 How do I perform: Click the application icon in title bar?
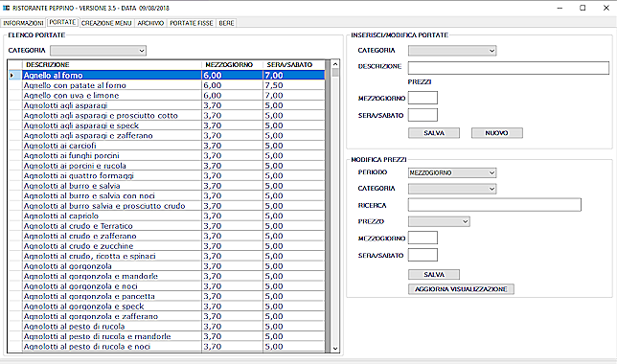(6, 8)
